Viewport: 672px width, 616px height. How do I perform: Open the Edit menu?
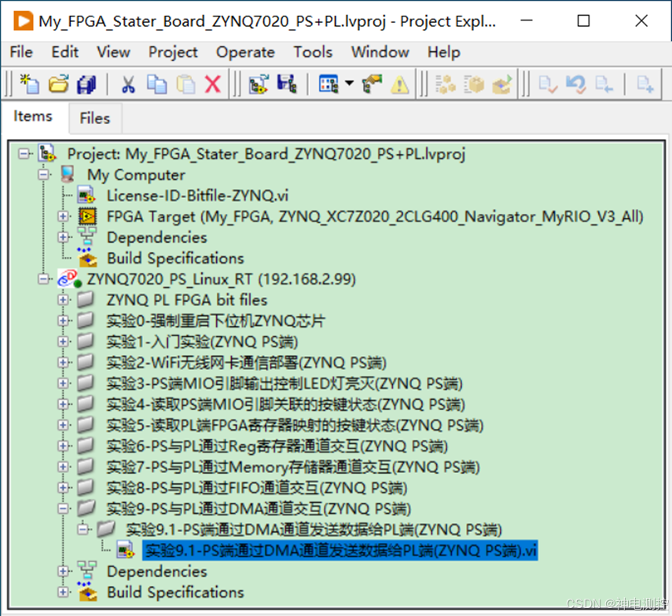click(64, 52)
